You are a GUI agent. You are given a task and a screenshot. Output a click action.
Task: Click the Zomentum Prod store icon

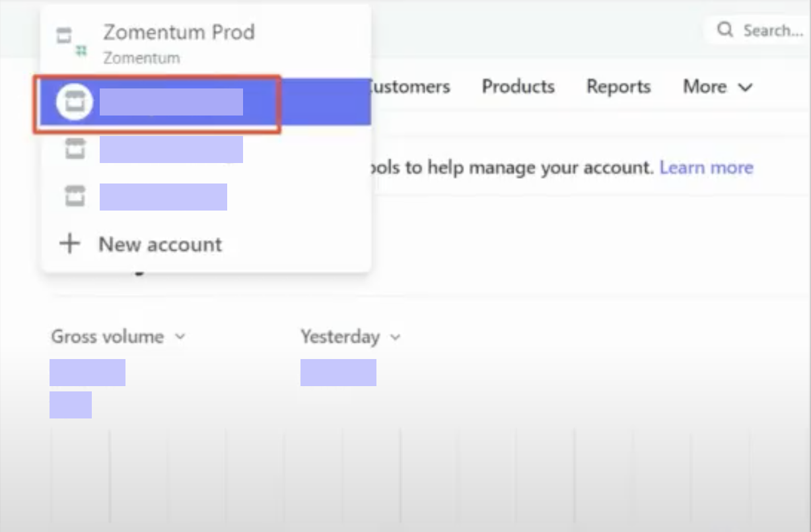coord(70,40)
